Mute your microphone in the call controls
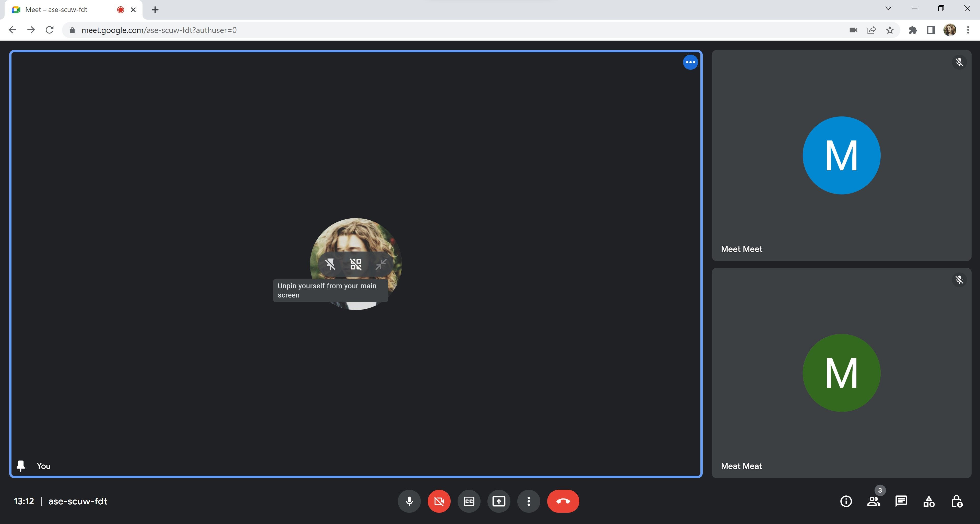This screenshot has width=980, height=524. click(409, 501)
